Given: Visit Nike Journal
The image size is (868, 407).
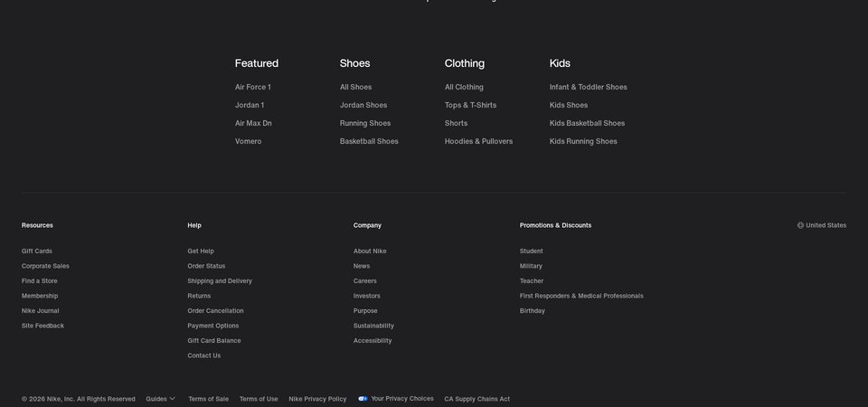Looking at the screenshot, I should click(41, 311).
